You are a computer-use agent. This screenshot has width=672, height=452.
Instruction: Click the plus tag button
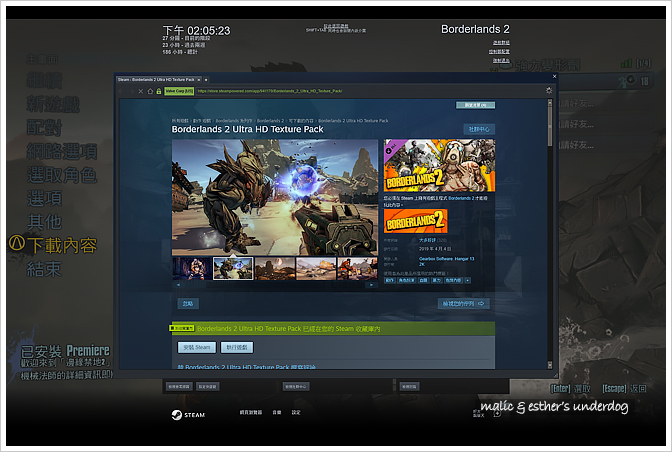468,280
